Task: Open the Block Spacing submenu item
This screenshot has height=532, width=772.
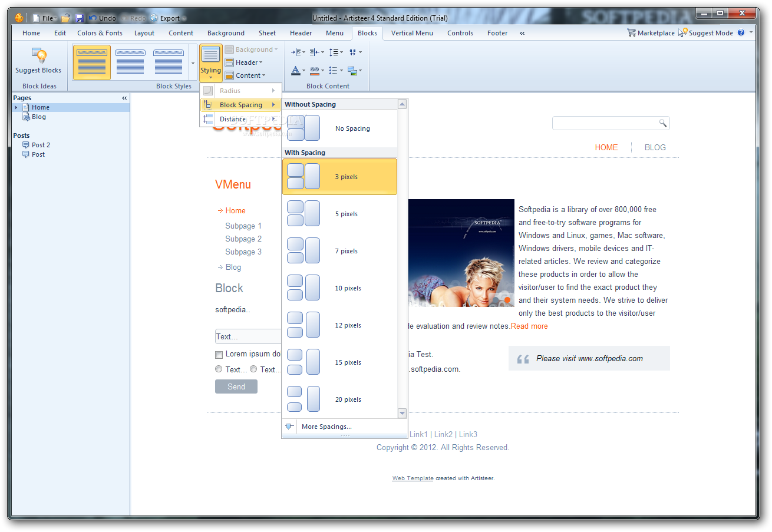Action: tap(240, 105)
